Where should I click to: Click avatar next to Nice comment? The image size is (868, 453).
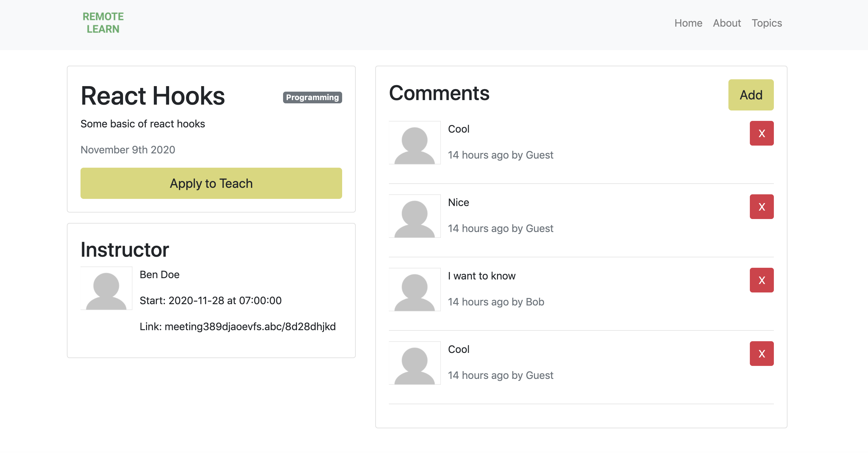(x=415, y=216)
